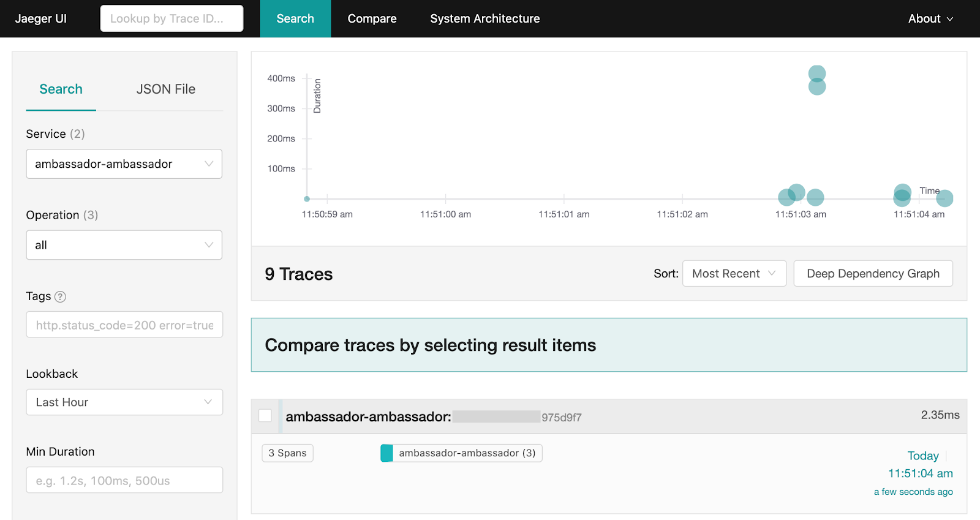Go to System Architecture page
980x520 pixels.
pyautogui.click(x=485, y=19)
